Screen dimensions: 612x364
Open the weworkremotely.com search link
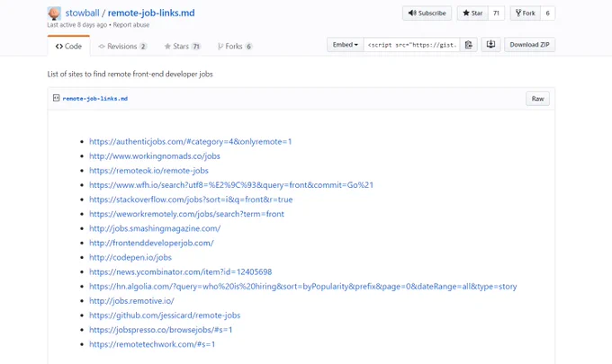pyautogui.click(x=186, y=214)
